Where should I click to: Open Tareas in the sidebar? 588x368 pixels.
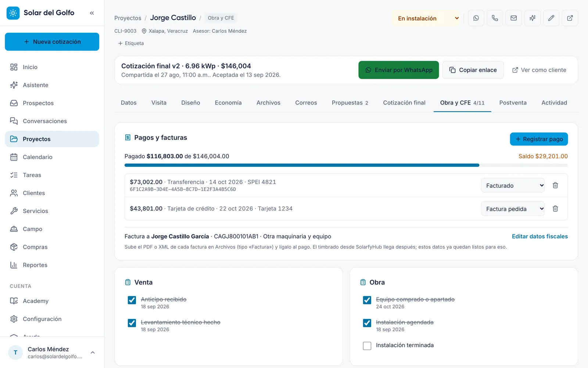tap(52, 175)
